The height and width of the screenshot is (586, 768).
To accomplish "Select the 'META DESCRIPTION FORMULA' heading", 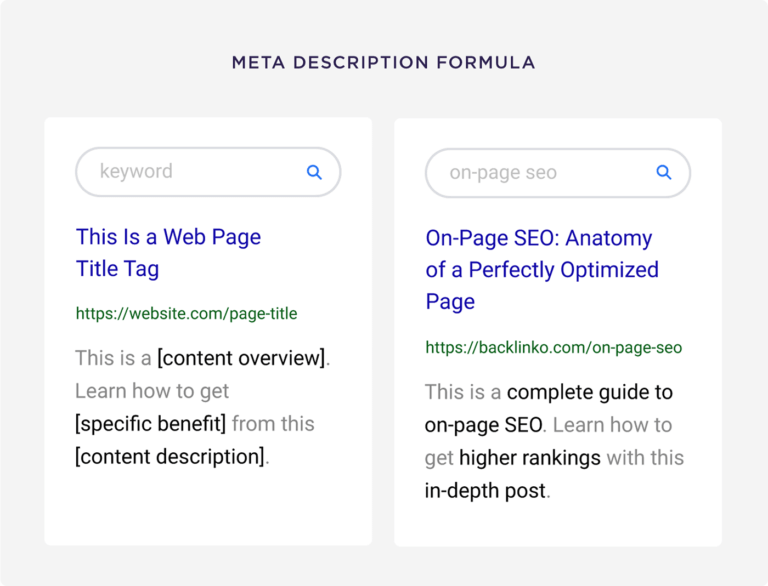I will tap(383, 62).
